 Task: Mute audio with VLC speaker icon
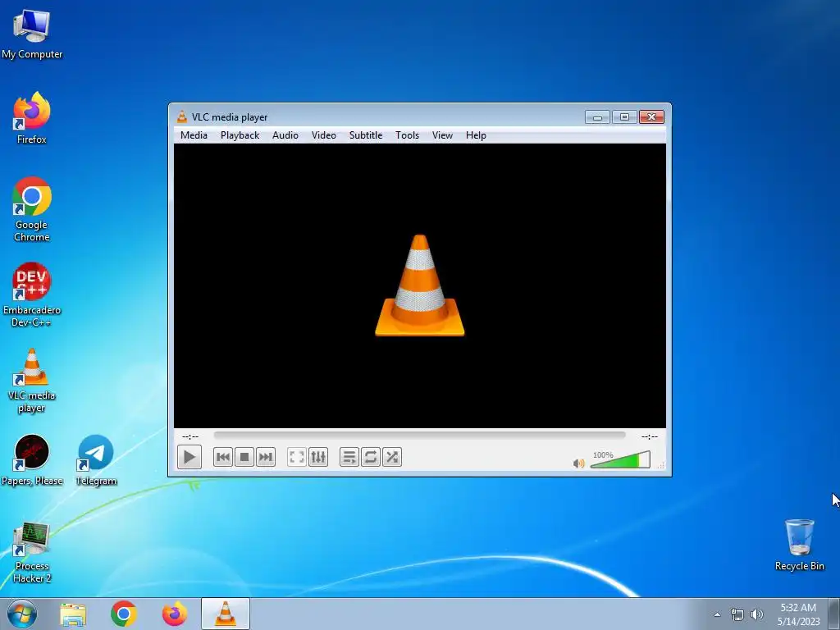coord(578,463)
